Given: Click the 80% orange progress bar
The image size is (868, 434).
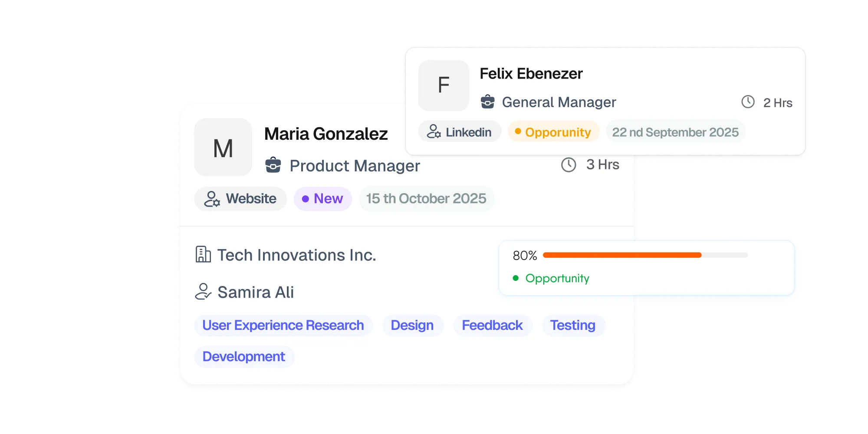Looking at the screenshot, I should [x=645, y=255].
